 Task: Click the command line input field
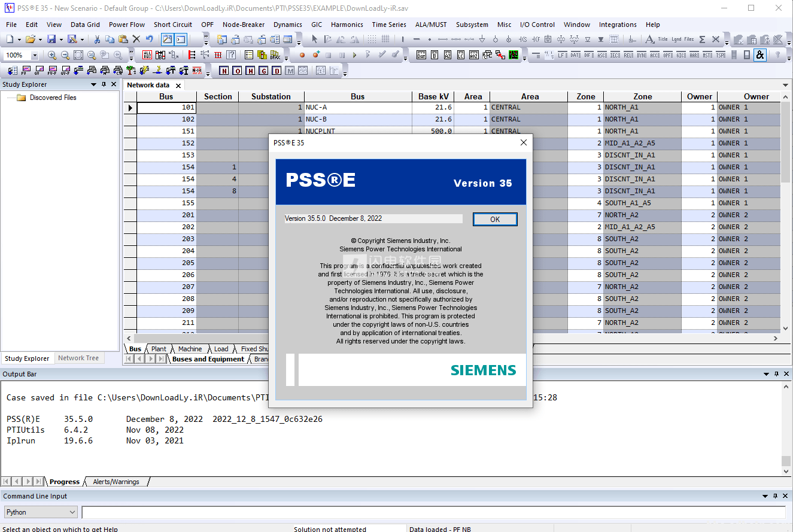click(433, 512)
